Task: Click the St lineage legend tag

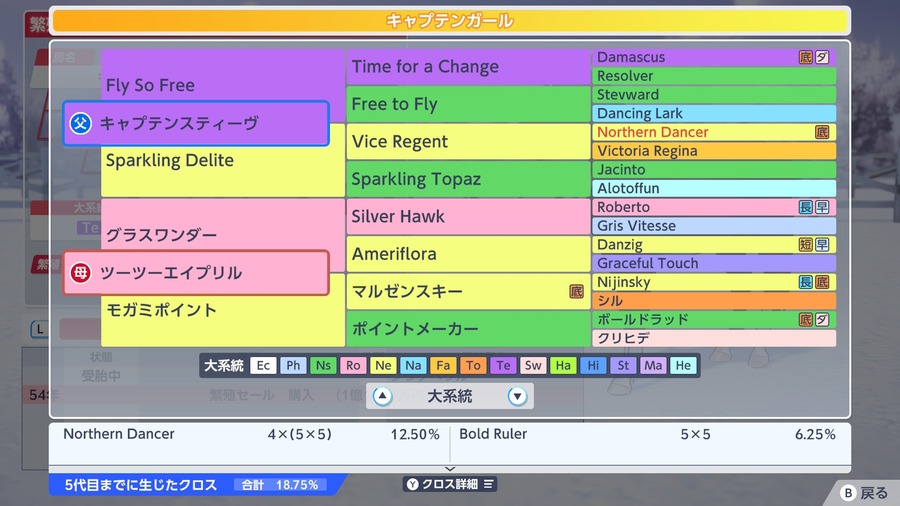Action: point(623,365)
